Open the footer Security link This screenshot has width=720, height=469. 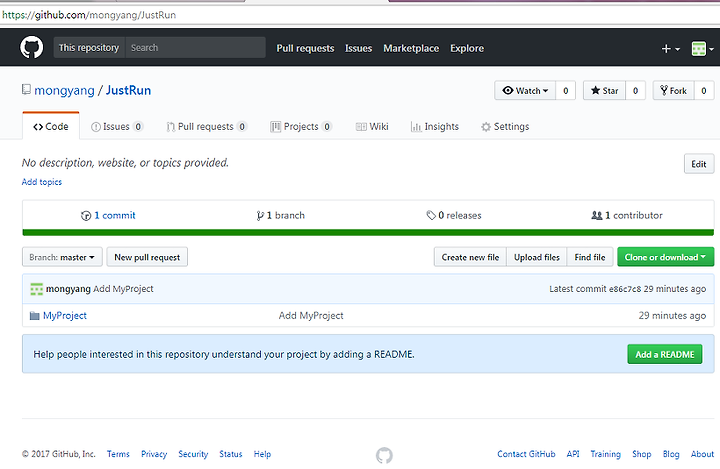193,454
